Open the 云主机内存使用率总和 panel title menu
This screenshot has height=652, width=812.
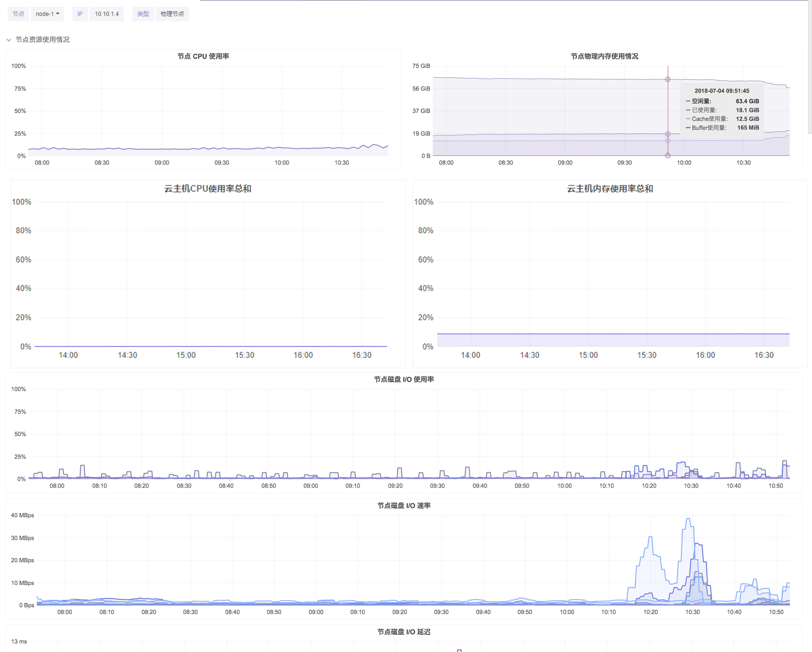coord(609,189)
